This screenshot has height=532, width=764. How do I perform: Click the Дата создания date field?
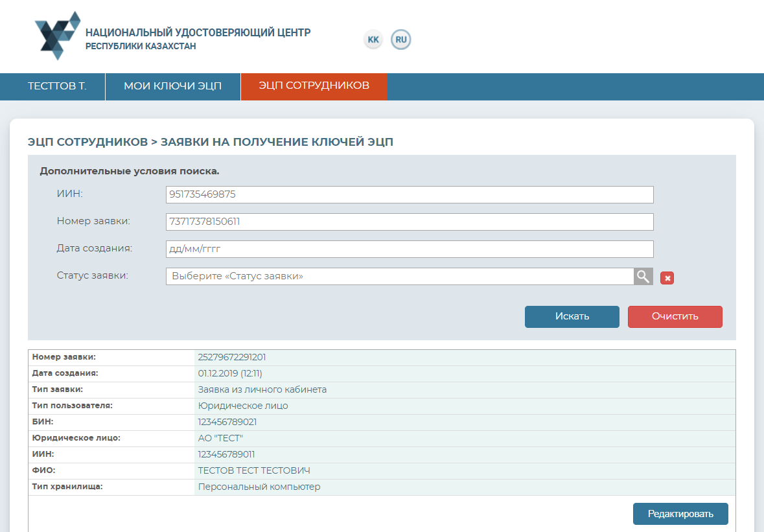(x=409, y=249)
